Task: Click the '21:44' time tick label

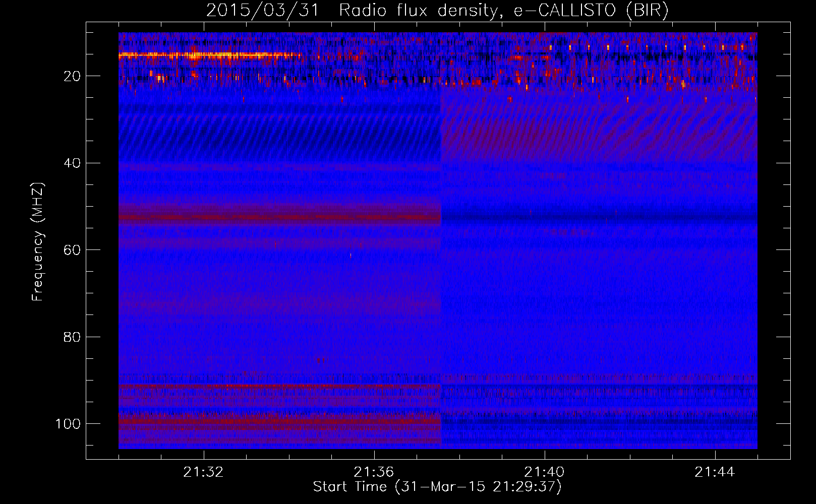Action: point(715,472)
